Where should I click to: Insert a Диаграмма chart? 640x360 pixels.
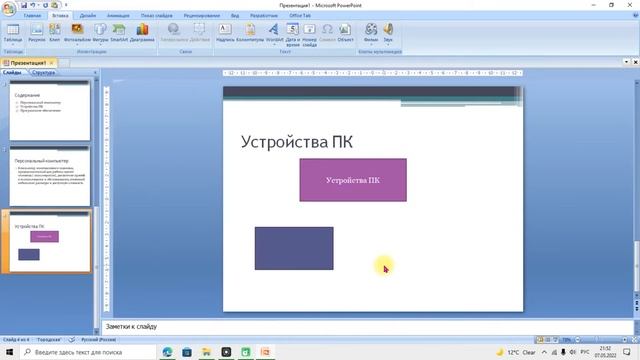142,33
